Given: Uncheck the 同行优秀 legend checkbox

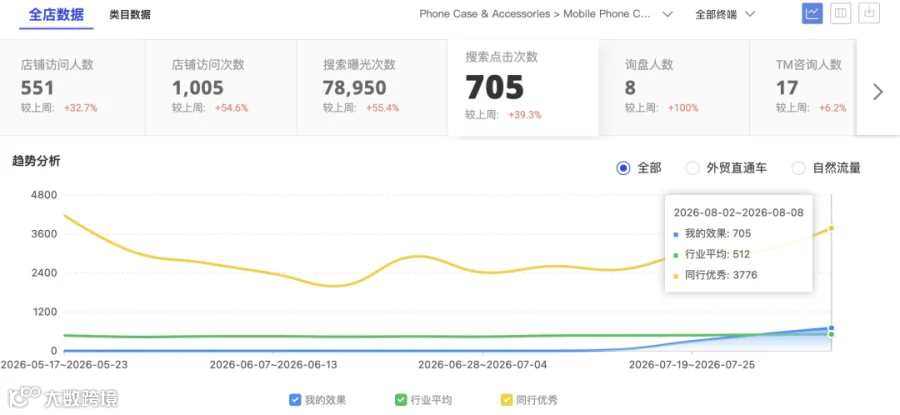Looking at the screenshot, I should click(x=507, y=400).
